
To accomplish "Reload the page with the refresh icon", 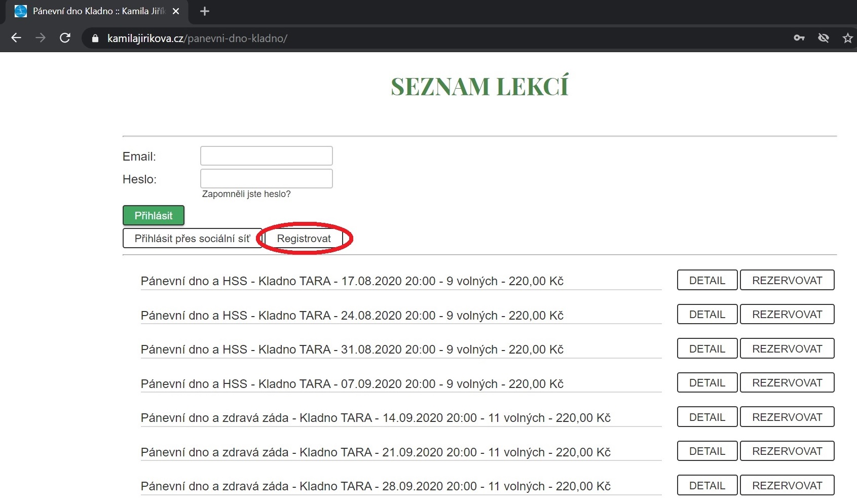I will (x=65, y=38).
